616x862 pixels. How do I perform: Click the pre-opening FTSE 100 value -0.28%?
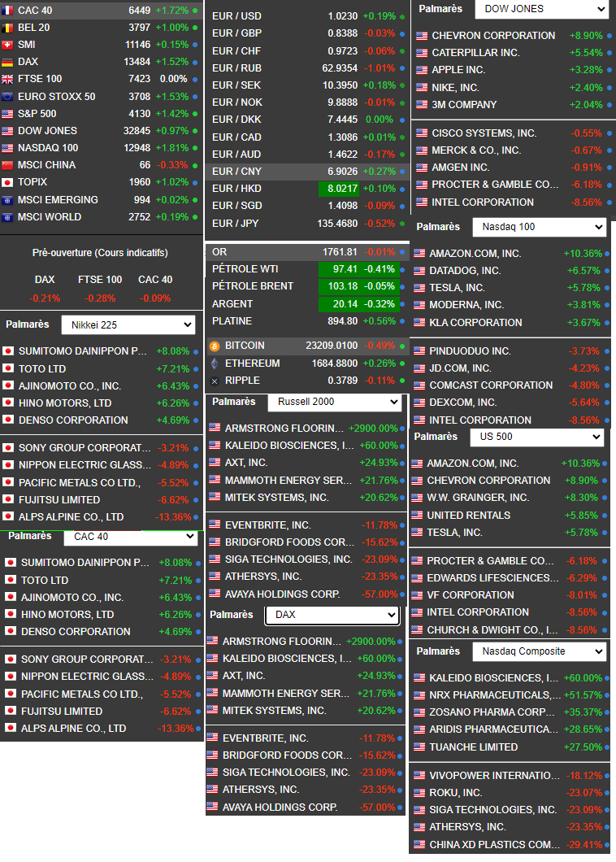pos(99,298)
